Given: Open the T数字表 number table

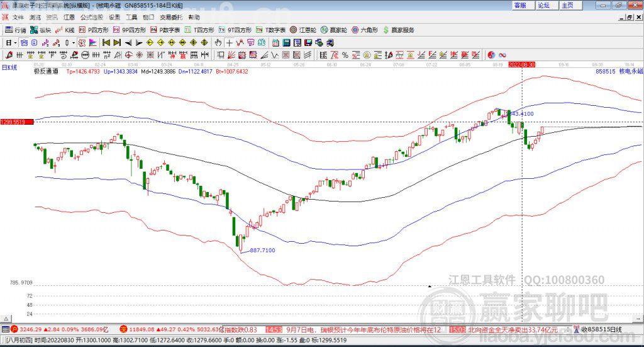Looking at the screenshot, I should [270, 30].
